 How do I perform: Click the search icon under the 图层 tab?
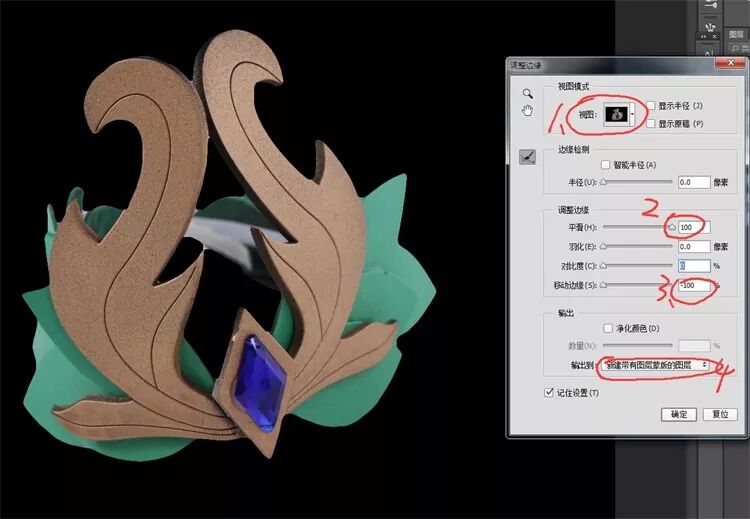[735, 48]
